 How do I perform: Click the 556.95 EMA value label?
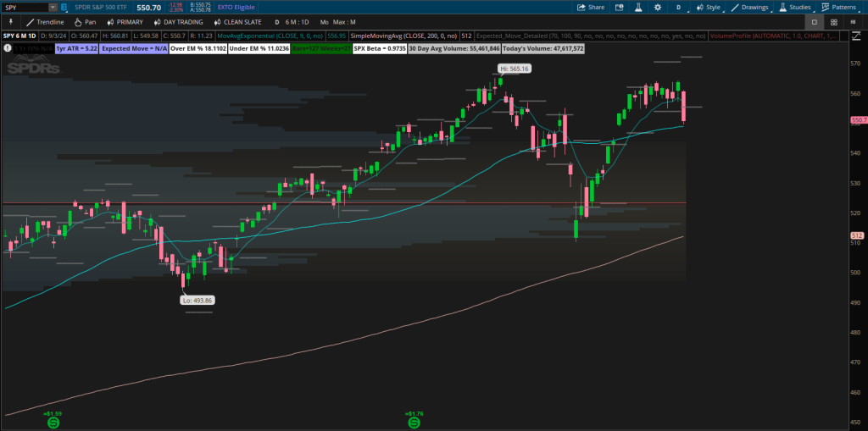point(337,36)
